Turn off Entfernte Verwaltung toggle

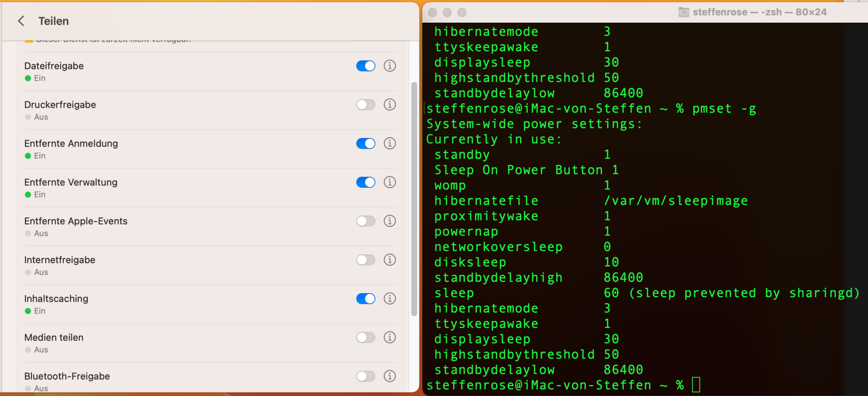pyautogui.click(x=366, y=182)
